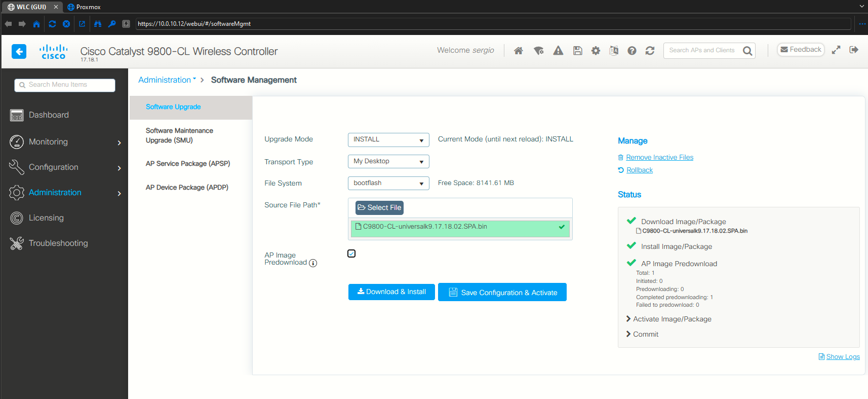Expand the Configuration menu arrow
This screenshot has width=868, height=399.
click(120, 168)
